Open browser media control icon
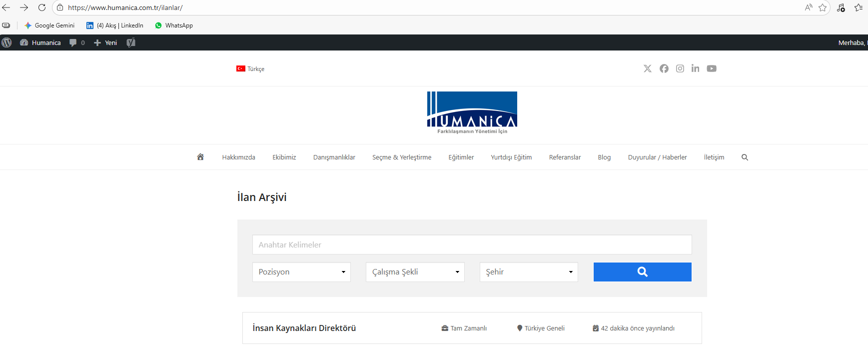The height and width of the screenshot is (348, 868). click(841, 7)
